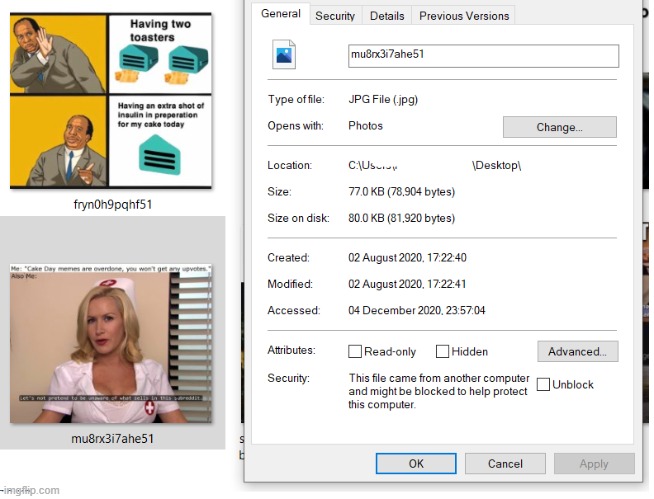Click the Change... button for Opens with
The height and width of the screenshot is (499, 654).
[x=559, y=127]
